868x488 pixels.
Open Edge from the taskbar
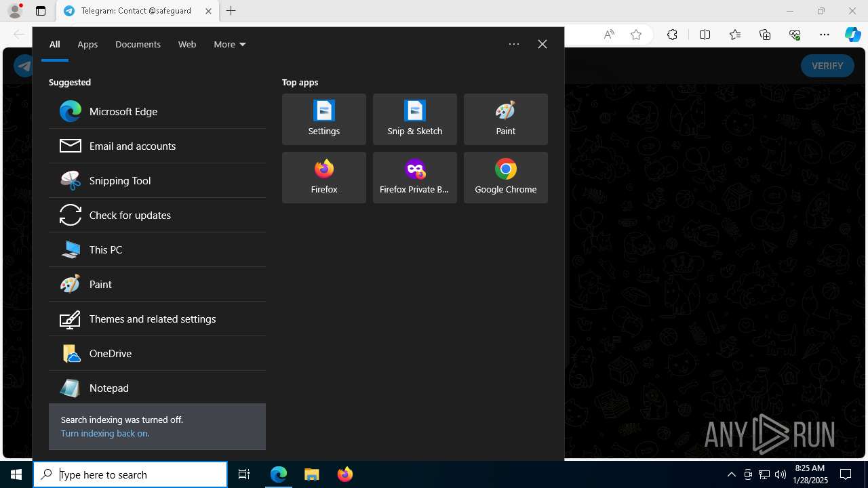[279, 474]
